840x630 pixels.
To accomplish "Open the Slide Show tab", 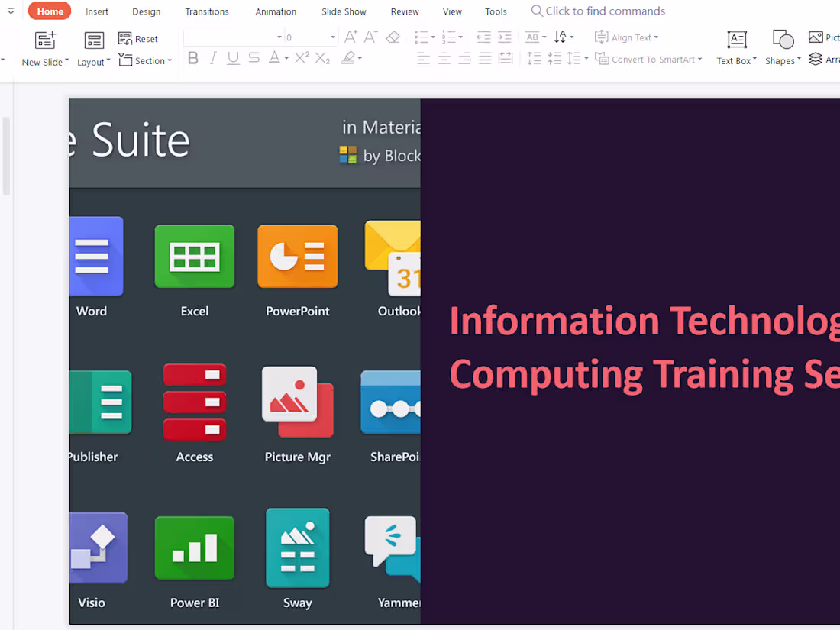I will pyautogui.click(x=344, y=11).
